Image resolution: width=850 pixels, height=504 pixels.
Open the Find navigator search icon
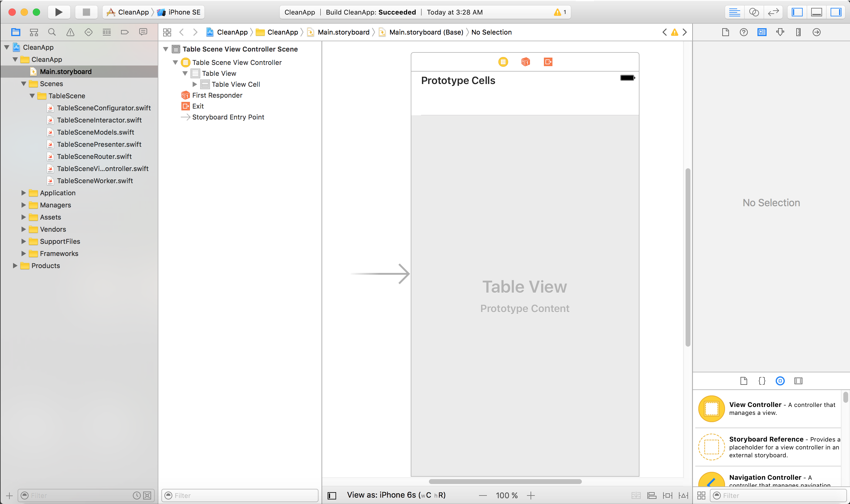pyautogui.click(x=52, y=32)
